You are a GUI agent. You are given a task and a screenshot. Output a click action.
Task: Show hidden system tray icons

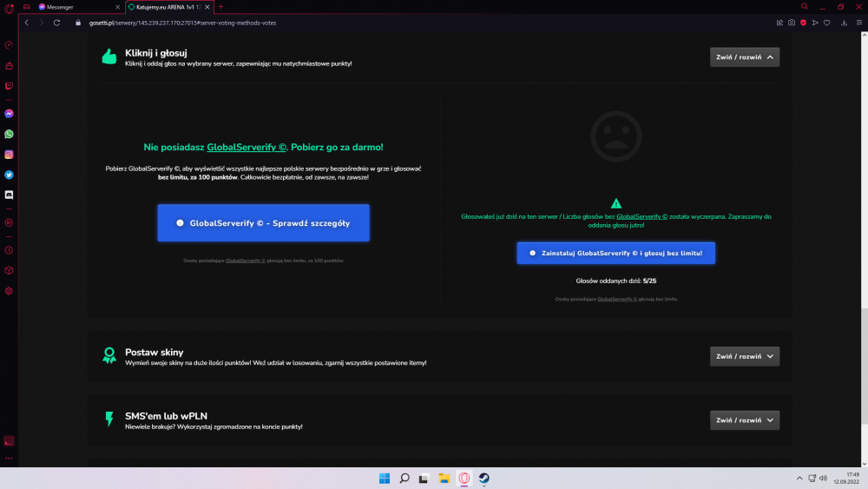[799, 478]
